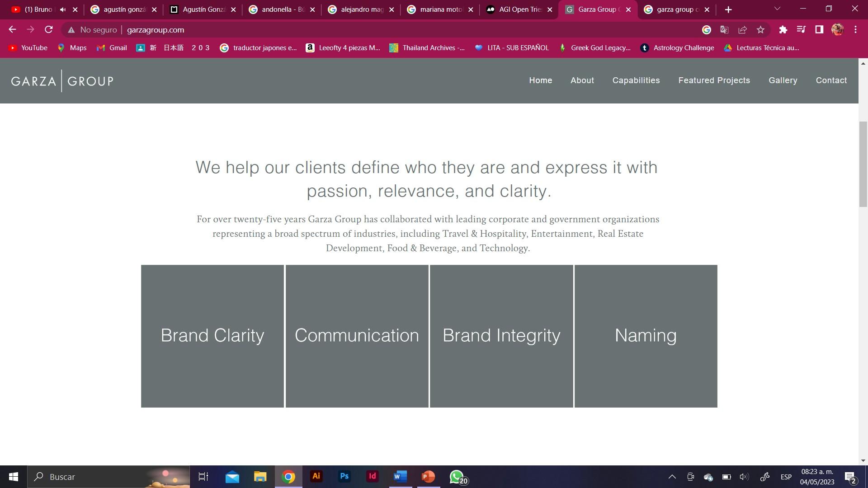This screenshot has height=488, width=868.
Task: Expand the tab search chevron
Action: [777, 9]
